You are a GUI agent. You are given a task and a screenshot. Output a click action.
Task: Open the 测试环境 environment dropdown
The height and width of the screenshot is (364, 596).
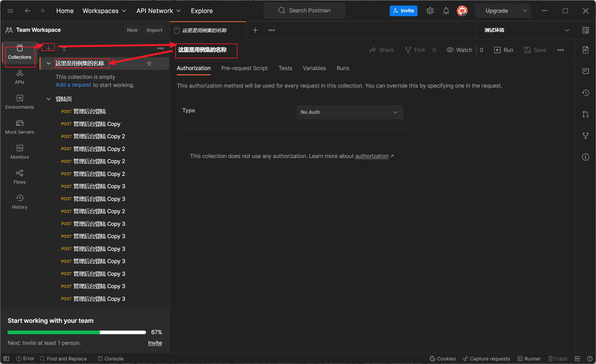pyautogui.click(x=526, y=30)
